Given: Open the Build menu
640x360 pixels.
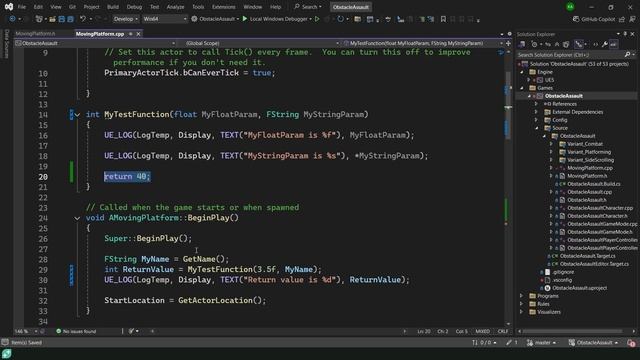Looking at the screenshot, I should coord(113,7).
